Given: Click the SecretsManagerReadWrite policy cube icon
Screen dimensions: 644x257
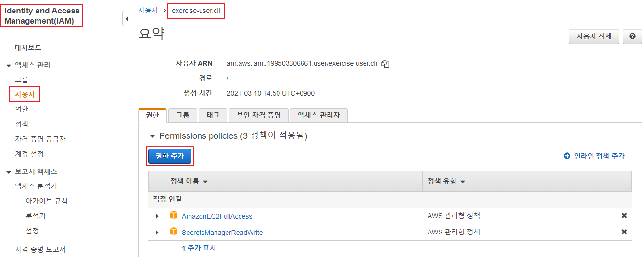Looking at the screenshot, I should point(174,232).
